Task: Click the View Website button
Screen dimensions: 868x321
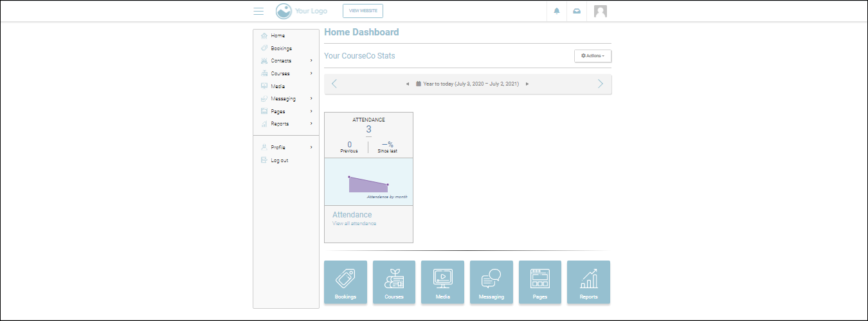Action: click(x=363, y=11)
